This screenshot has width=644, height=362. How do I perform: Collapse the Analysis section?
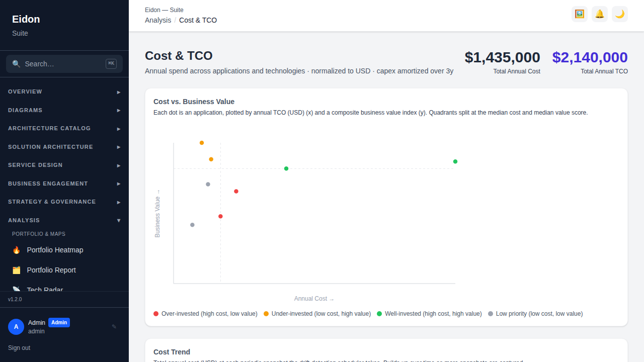pyautogui.click(x=64, y=220)
